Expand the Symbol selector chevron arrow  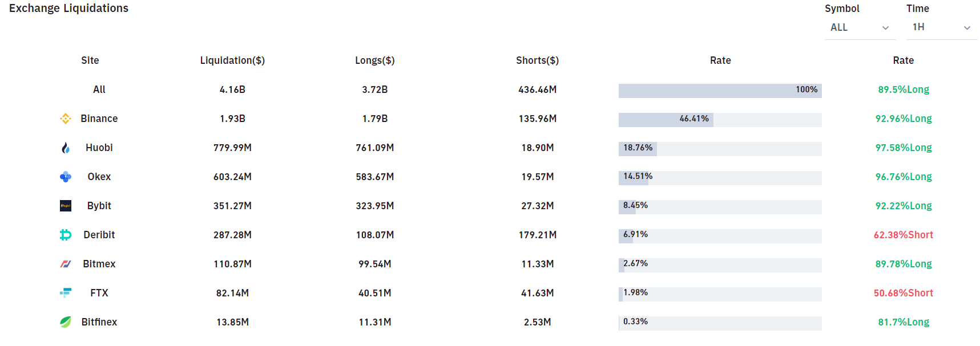(886, 28)
